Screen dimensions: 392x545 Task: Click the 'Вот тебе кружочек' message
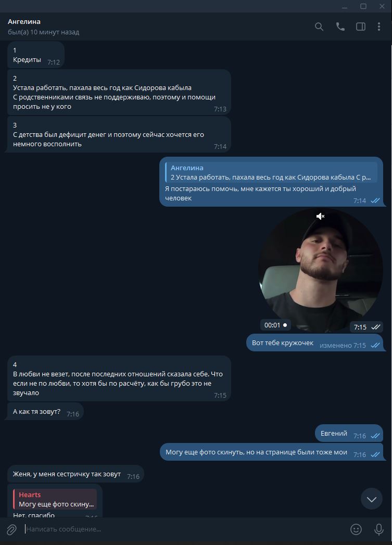[x=283, y=343]
